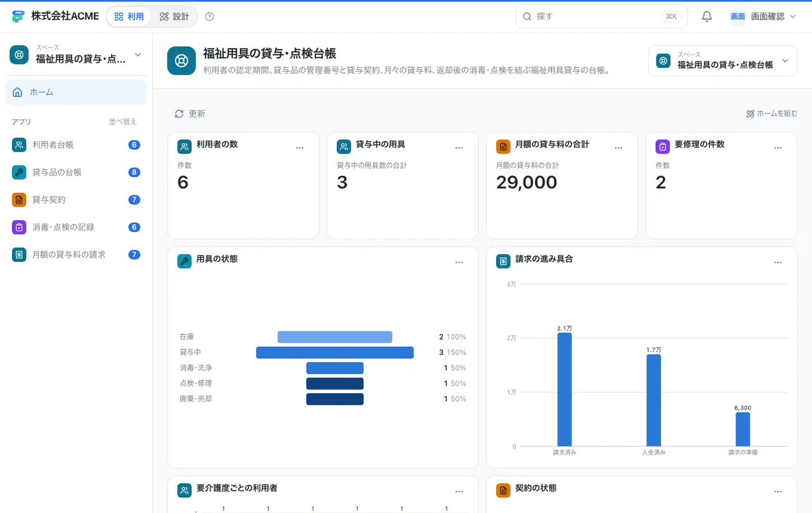Open the 利用者の数 card options menu
The height and width of the screenshot is (513, 812).
click(300, 148)
